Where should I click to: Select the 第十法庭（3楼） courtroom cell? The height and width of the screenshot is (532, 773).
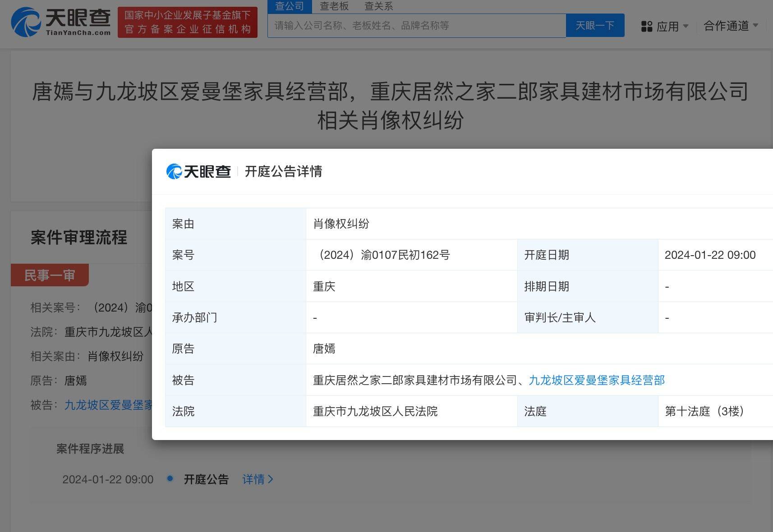coord(715,411)
